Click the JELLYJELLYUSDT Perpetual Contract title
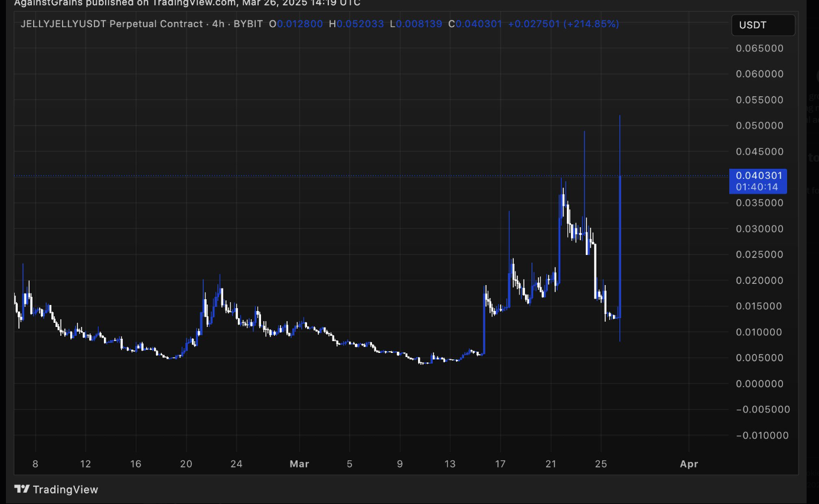The width and height of the screenshot is (819, 504). 112,24
